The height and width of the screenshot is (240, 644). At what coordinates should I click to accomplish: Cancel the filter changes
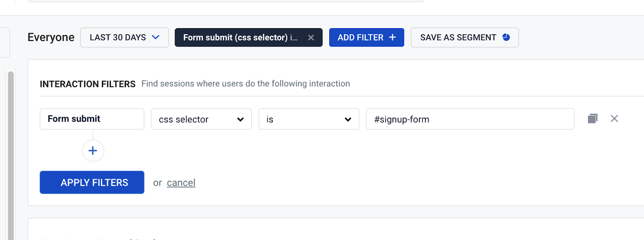pyautogui.click(x=181, y=183)
